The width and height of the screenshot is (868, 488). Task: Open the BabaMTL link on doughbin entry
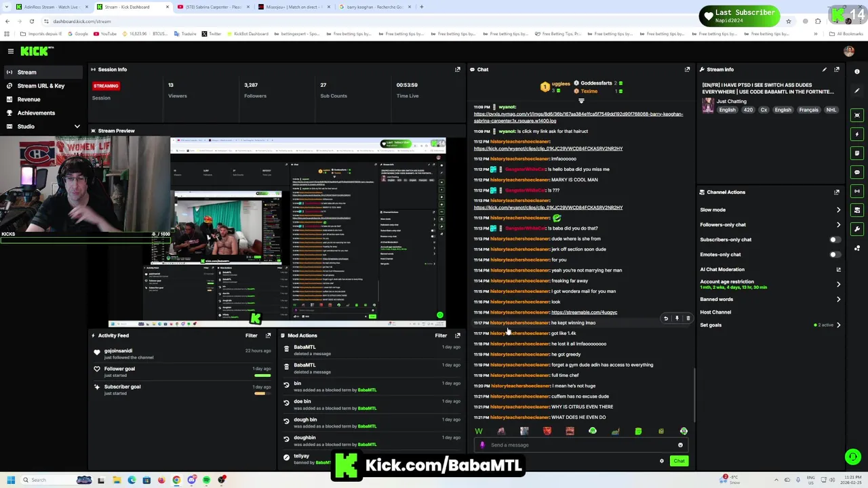pyautogui.click(x=367, y=444)
